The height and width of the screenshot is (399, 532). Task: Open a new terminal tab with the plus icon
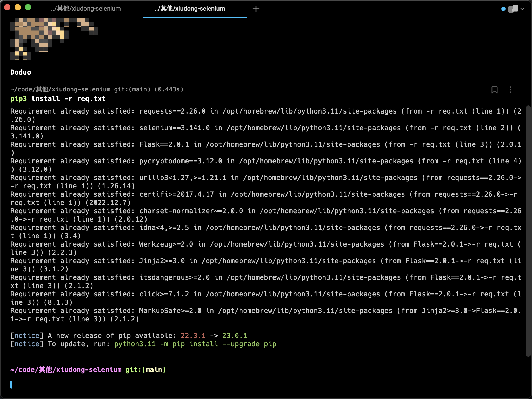click(256, 9)
